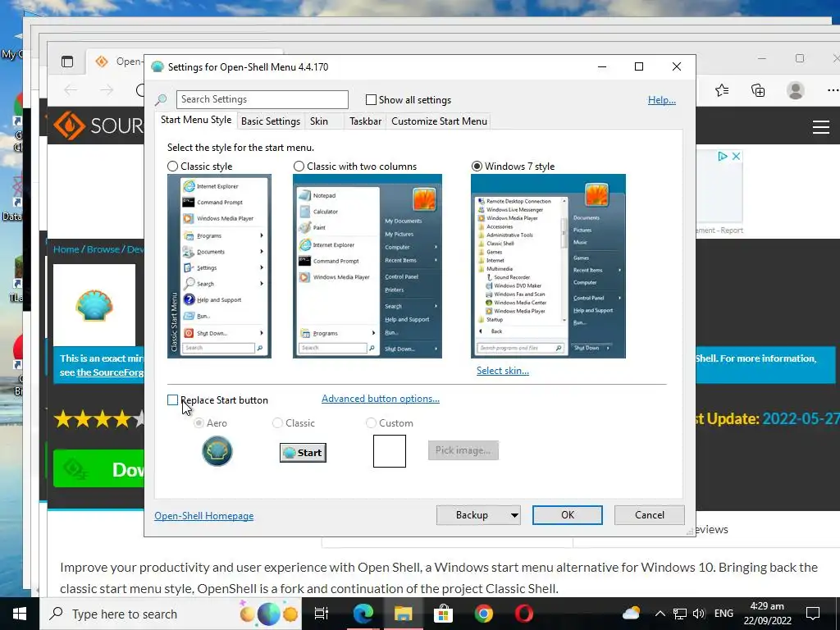
Task: Open SourceForge hamburger menu icon
Action: pos(820,127)
